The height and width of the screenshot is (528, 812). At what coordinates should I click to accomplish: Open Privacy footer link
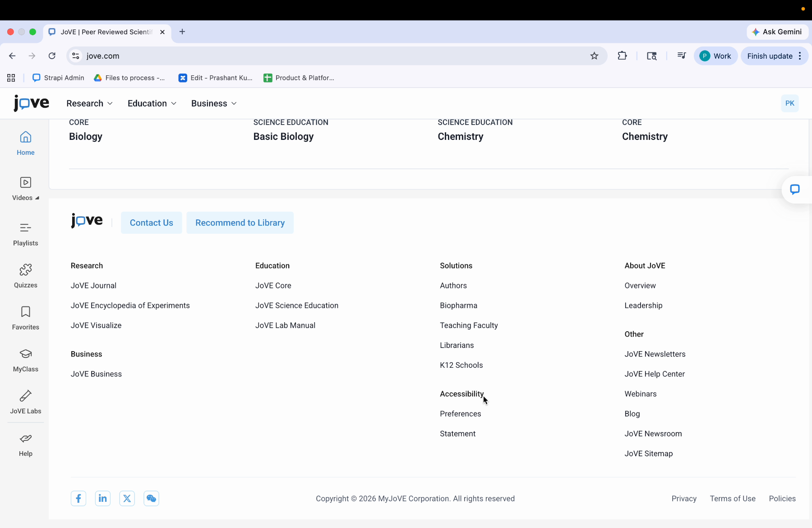(x=684, y=499)
